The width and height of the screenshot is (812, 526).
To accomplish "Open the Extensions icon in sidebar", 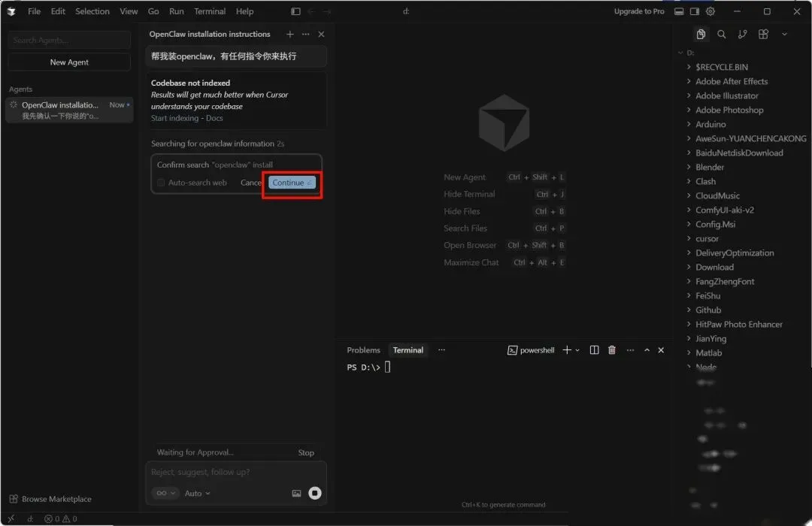I will tap(763, 34).
